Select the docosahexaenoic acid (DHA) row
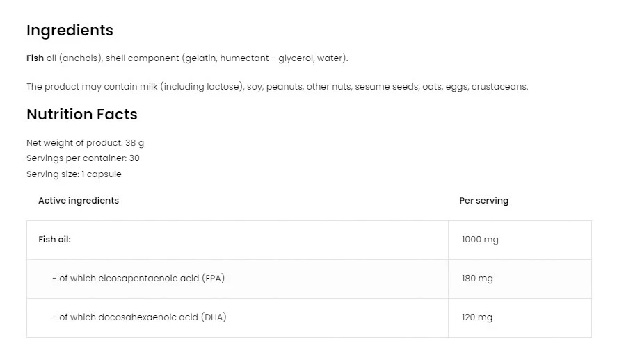 (139, 317)
